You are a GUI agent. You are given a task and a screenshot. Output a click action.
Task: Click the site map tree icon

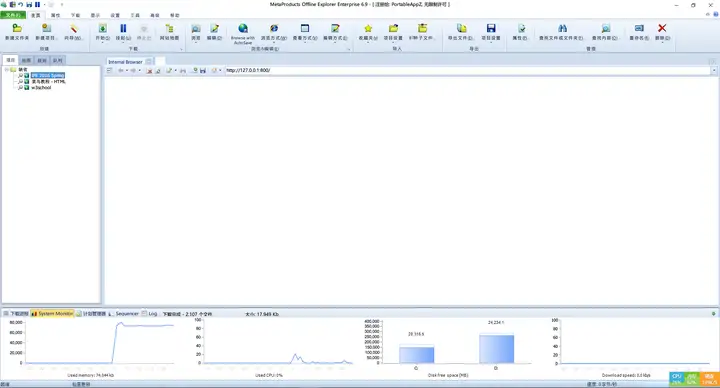pos(169,28)
